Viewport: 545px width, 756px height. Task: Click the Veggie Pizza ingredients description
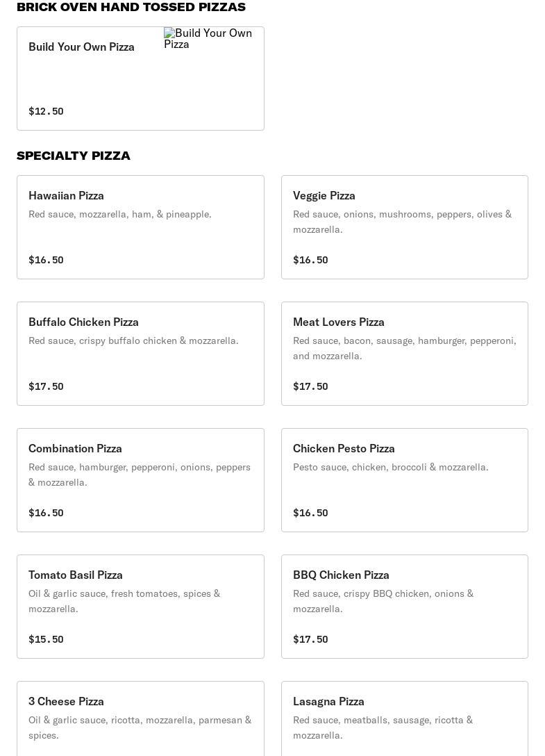(402, 222)
